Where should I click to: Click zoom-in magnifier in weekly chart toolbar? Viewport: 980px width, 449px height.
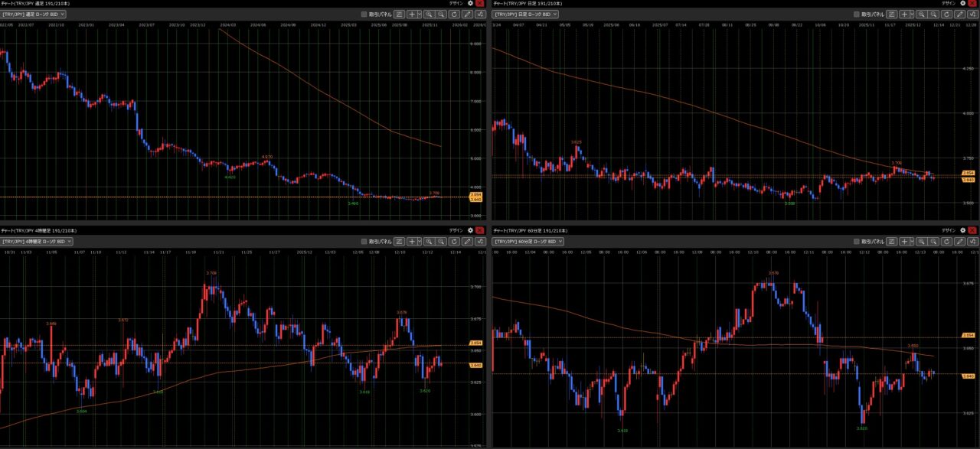pos(429,14)
